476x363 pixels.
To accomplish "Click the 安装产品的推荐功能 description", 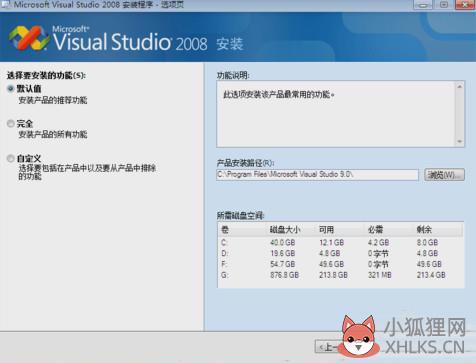I will [x=53, y=100].
